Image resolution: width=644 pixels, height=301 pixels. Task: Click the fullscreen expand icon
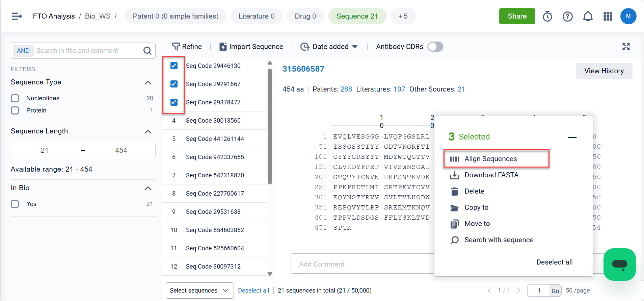point(626,47)
